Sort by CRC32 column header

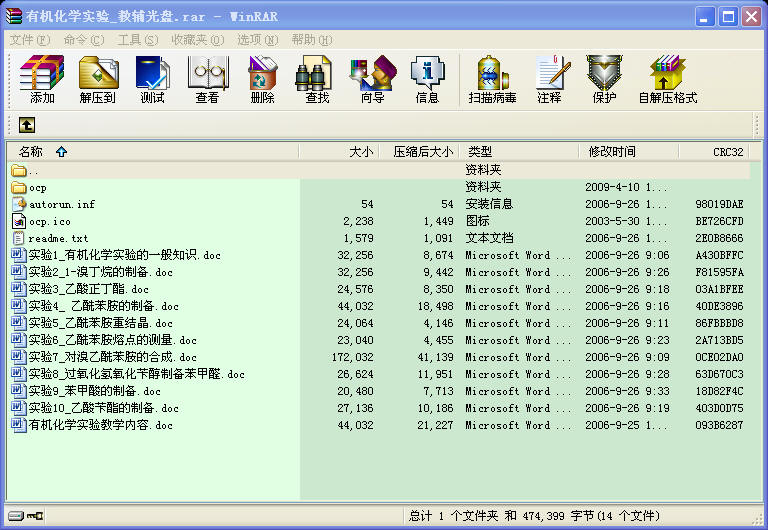715,152
